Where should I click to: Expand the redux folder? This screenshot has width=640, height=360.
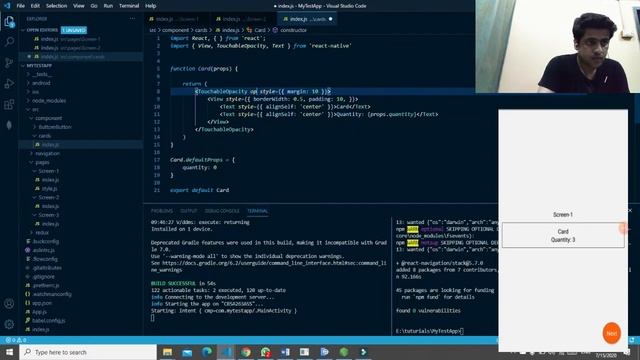[42, 233]
